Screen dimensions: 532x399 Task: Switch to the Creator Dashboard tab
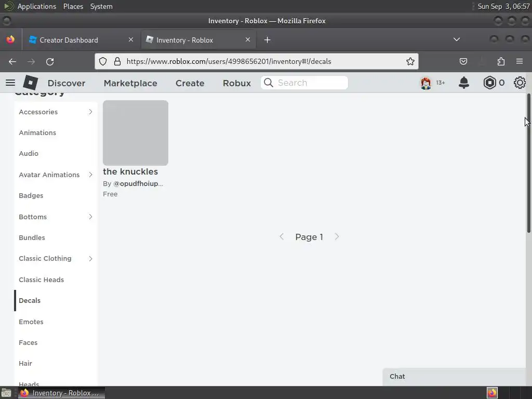[x=81, y=39]
